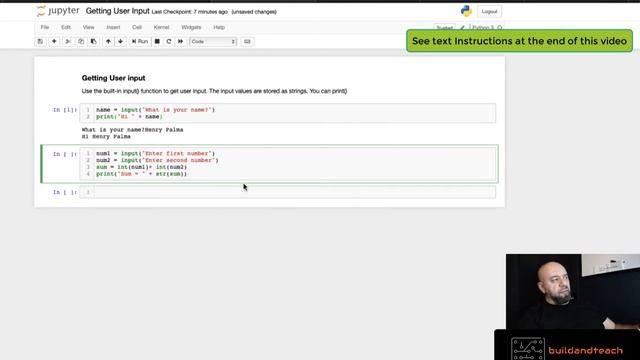Restart kernel and rerun all icon

(x=180, y=42)
